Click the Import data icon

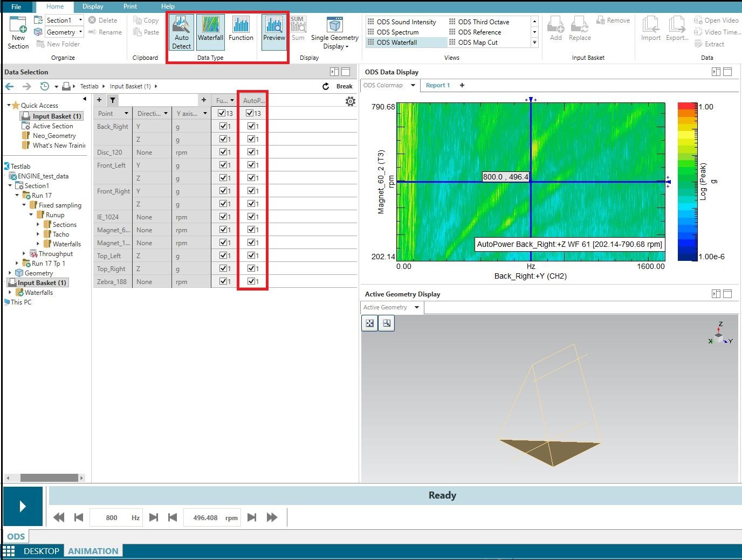650,29
